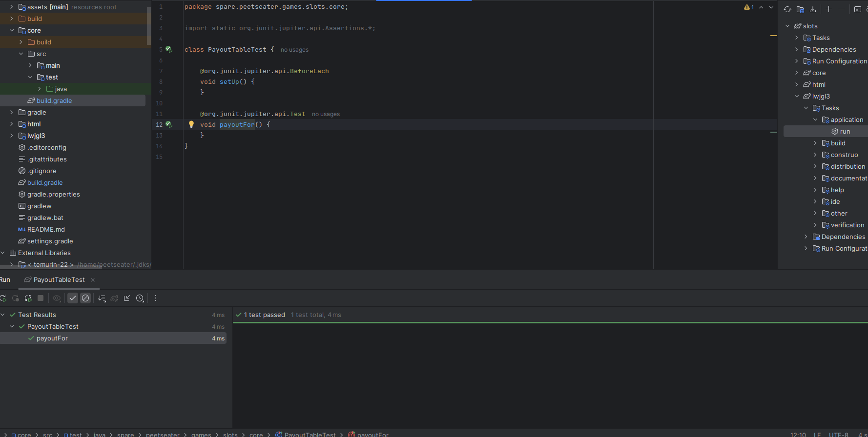Select the run task under application
The width and height of the screenshot is (868, 437).
coord(845,131)
